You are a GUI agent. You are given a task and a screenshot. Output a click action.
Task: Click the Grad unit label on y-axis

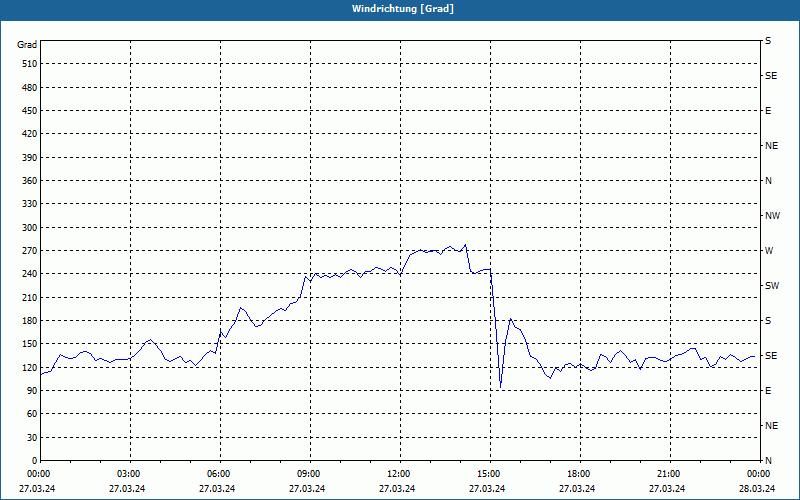27,45
